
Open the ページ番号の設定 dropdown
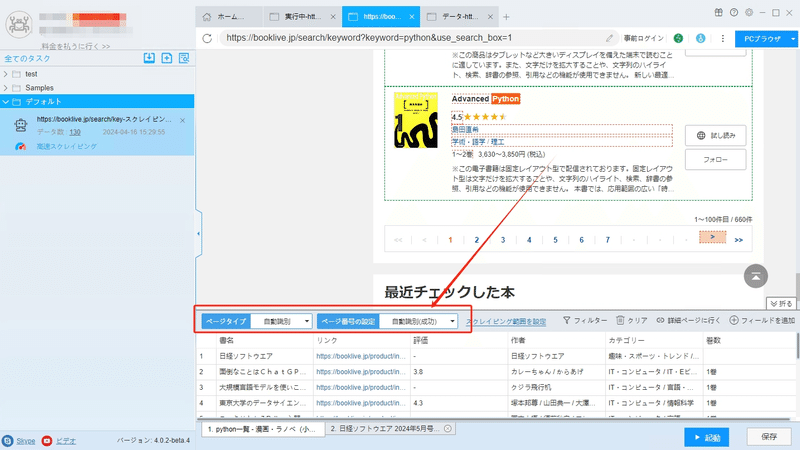[418, 321]
